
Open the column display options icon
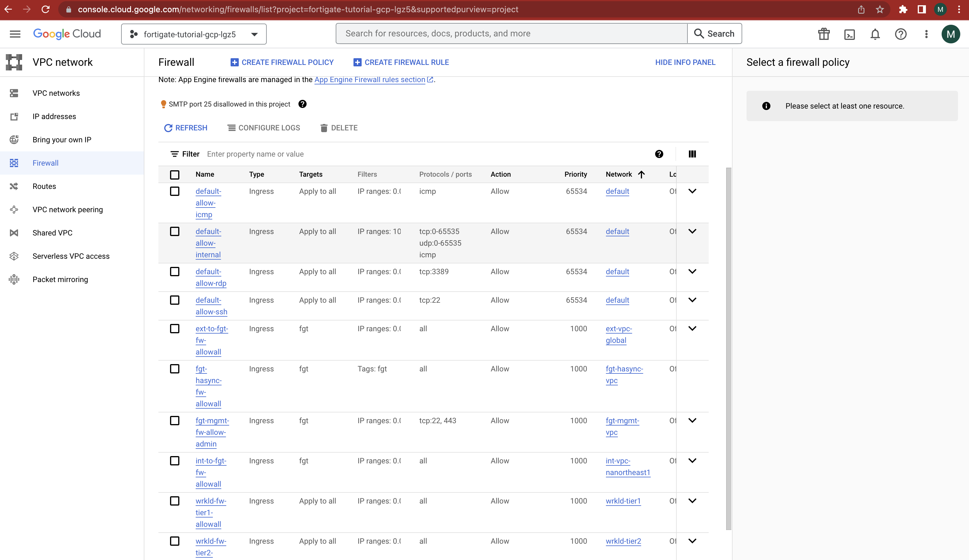692,154
